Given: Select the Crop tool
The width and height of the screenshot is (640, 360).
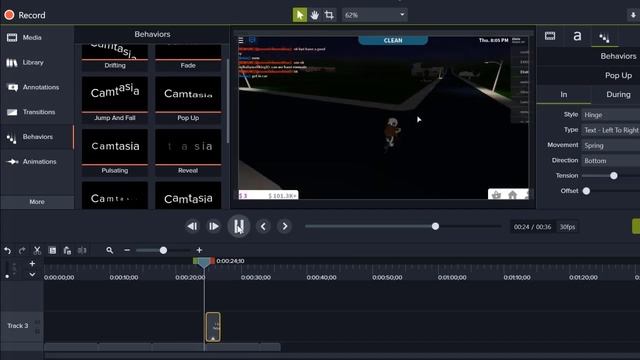Looking at the screenshot, I should pos(329,15).
